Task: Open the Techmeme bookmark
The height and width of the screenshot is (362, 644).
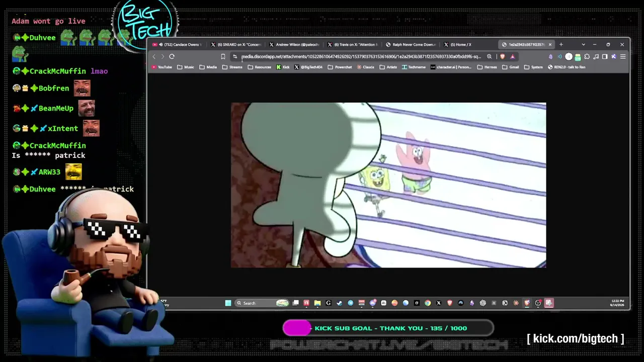Action: (414, 67)
